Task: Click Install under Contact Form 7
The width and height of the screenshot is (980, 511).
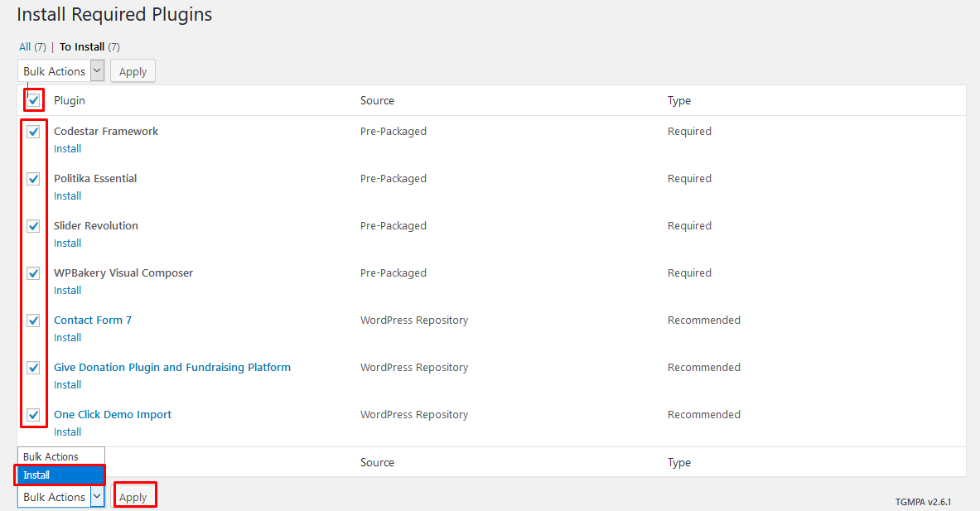Action: point(67,337)
